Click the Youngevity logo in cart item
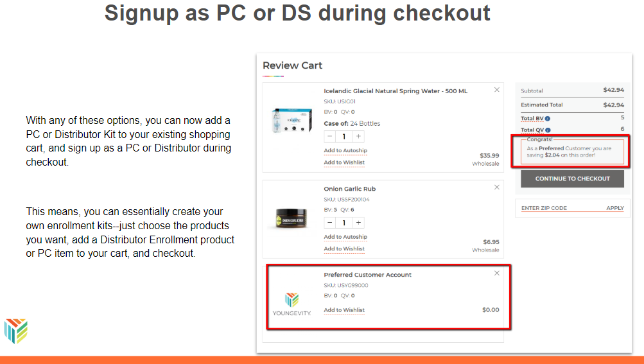The image size is (644, 364). click(292, 304)
